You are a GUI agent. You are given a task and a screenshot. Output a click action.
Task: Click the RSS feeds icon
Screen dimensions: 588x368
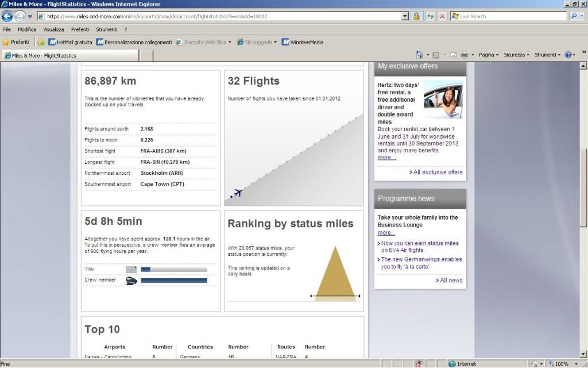pos(436,55)
